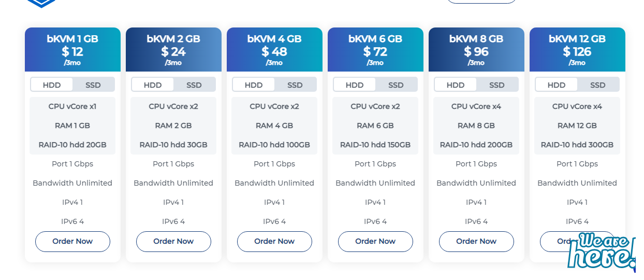644x280 pixels.
Task: Select HDD for the bKVM 12 GB plan
Action: (557, 85)
